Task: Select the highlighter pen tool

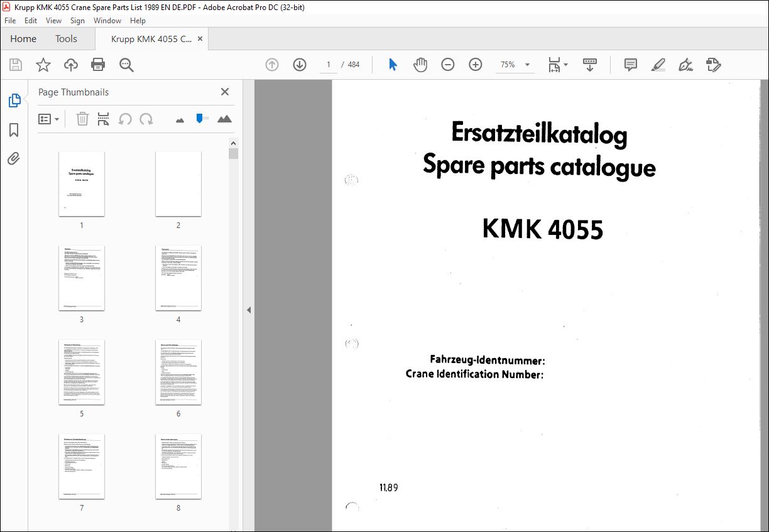Action: (x=658, y=65)
